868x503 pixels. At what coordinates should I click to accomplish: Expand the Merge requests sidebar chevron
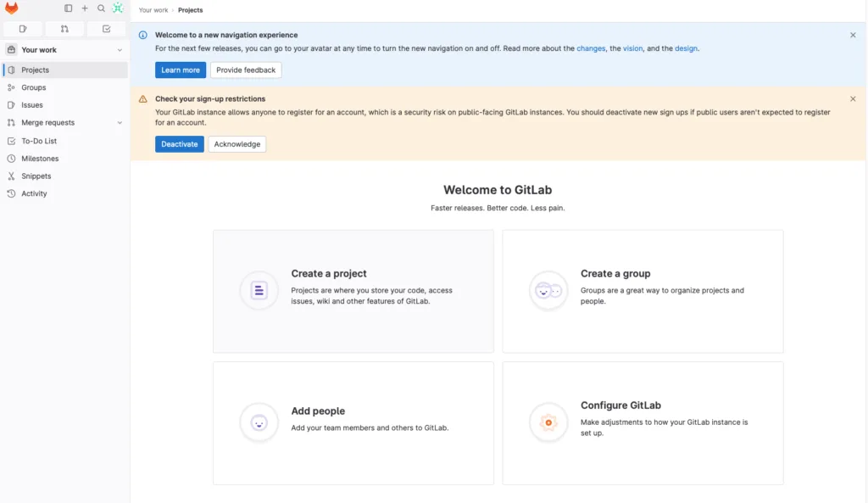120,123
